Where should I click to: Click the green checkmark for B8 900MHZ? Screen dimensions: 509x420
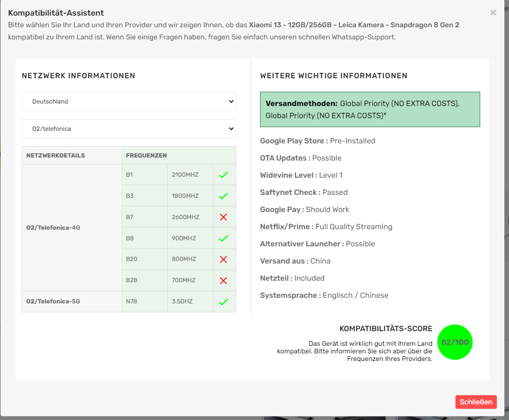point(224,238)
